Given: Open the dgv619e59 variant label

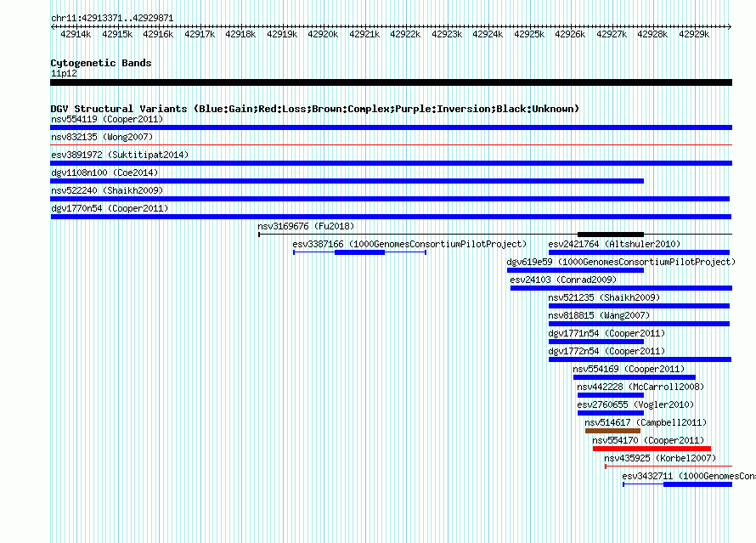Looking at the screenshot, I should (621, 262).
